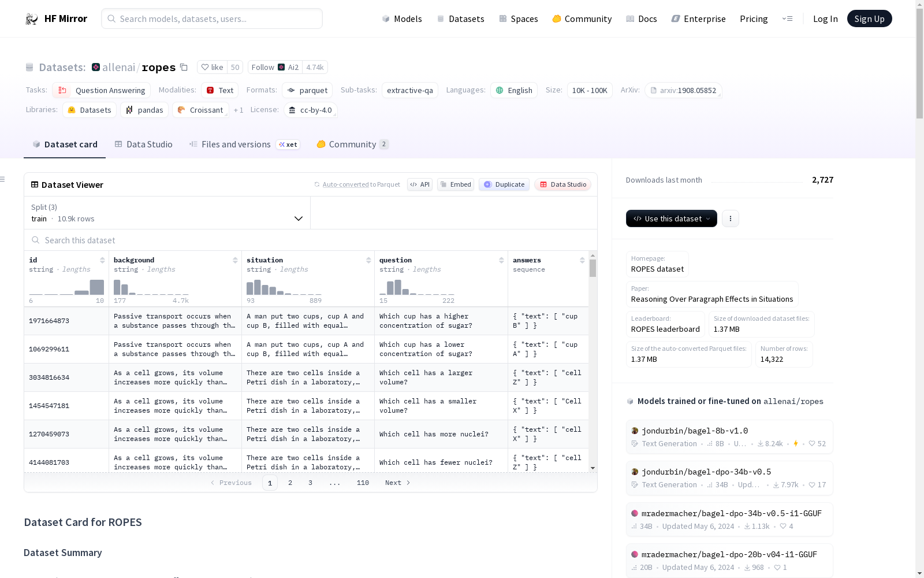Click the Sign Up button

869,18
